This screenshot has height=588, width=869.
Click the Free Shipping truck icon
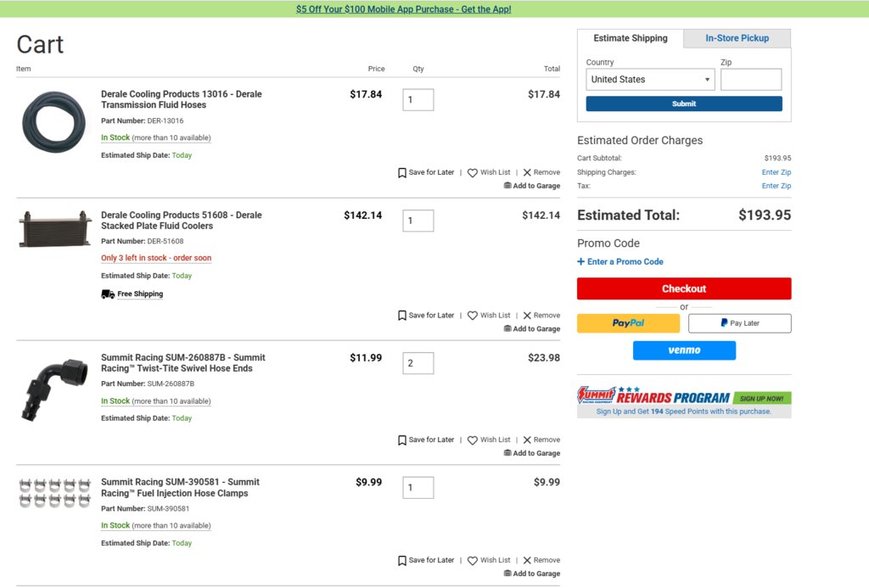108,294
